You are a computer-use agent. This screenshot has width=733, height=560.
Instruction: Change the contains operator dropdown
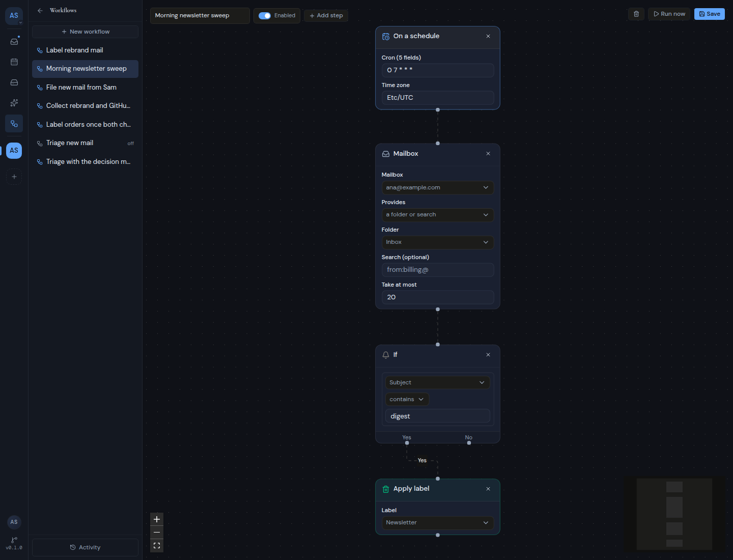tap(407, 399)
